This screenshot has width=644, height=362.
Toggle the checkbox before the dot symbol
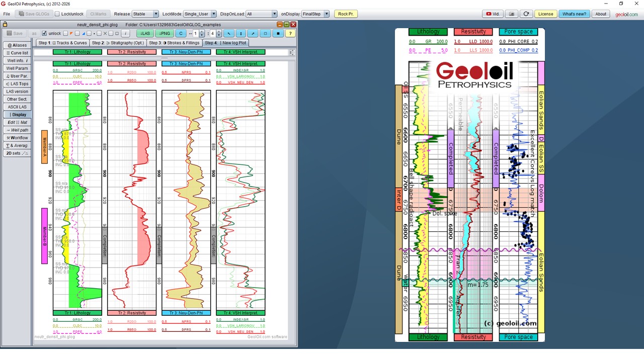90,34
